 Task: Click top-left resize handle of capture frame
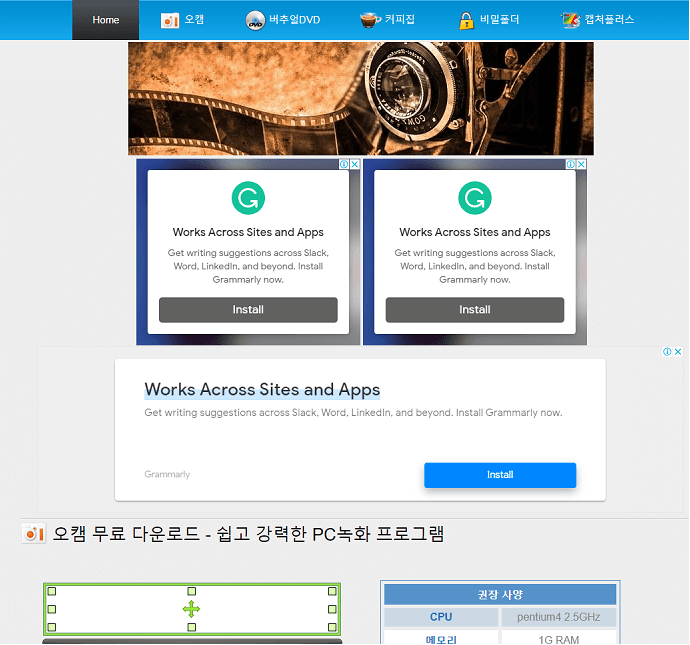[52, 591]
